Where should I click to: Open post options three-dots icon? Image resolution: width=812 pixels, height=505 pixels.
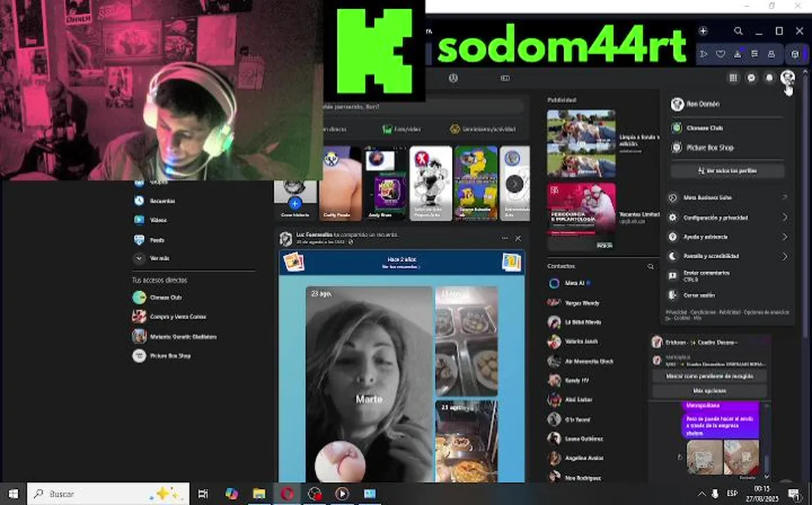[505, 238]
